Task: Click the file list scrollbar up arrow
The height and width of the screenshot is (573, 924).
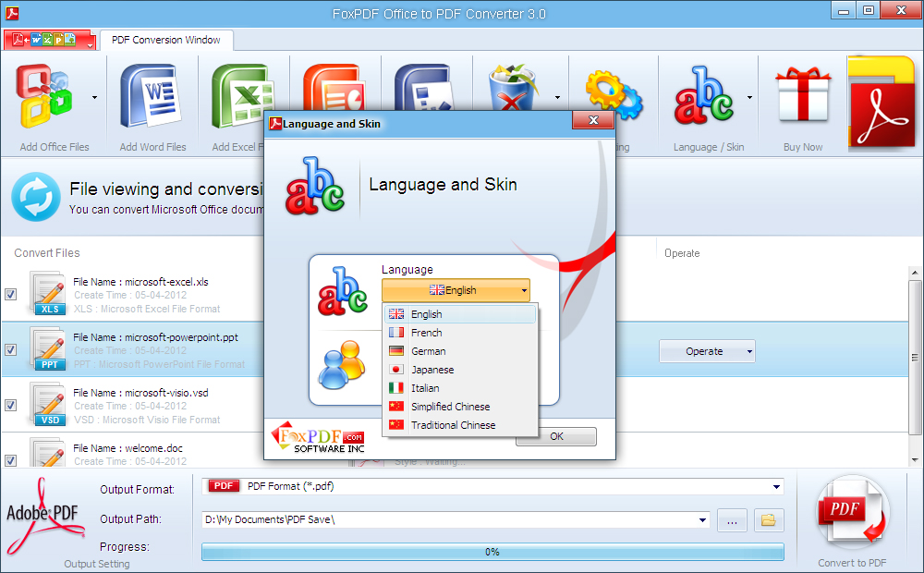Action: [x=915, y=273]
